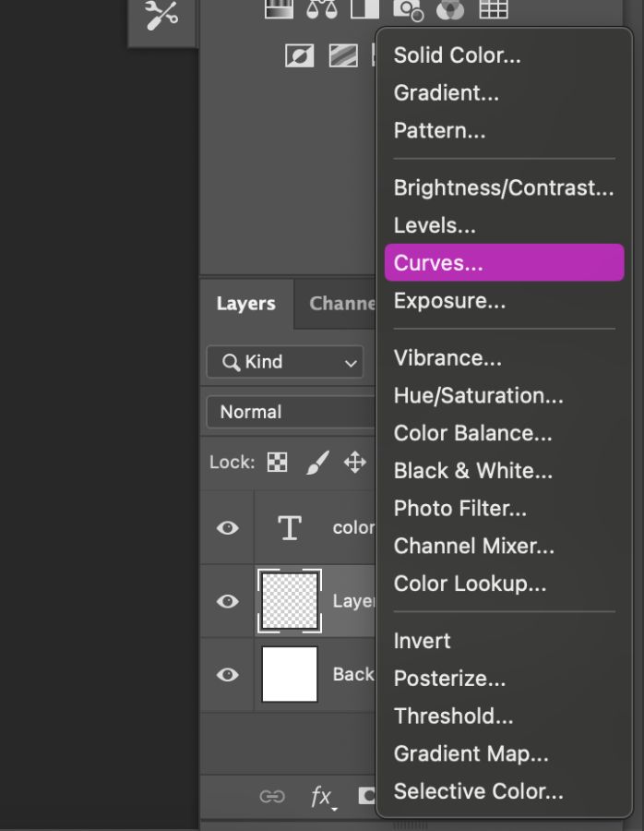This screenshot has width=644, height=831.
Task: Open the Normal blend mode dropdown
Action: click(x=291, y=412)
